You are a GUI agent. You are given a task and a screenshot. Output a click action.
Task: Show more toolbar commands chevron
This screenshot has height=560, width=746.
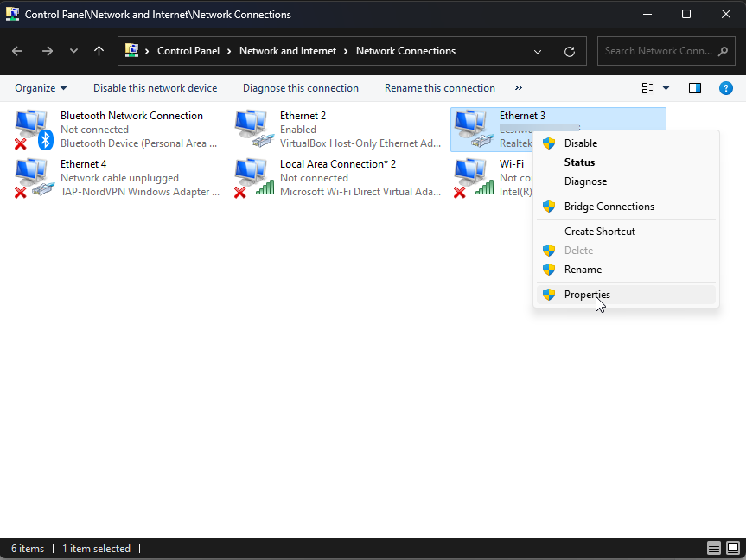519,87
